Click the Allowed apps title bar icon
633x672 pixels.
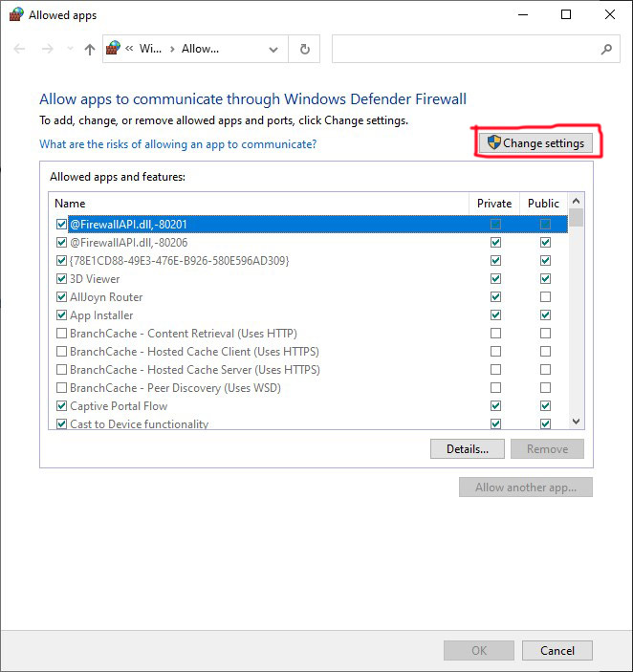[16, 14]
